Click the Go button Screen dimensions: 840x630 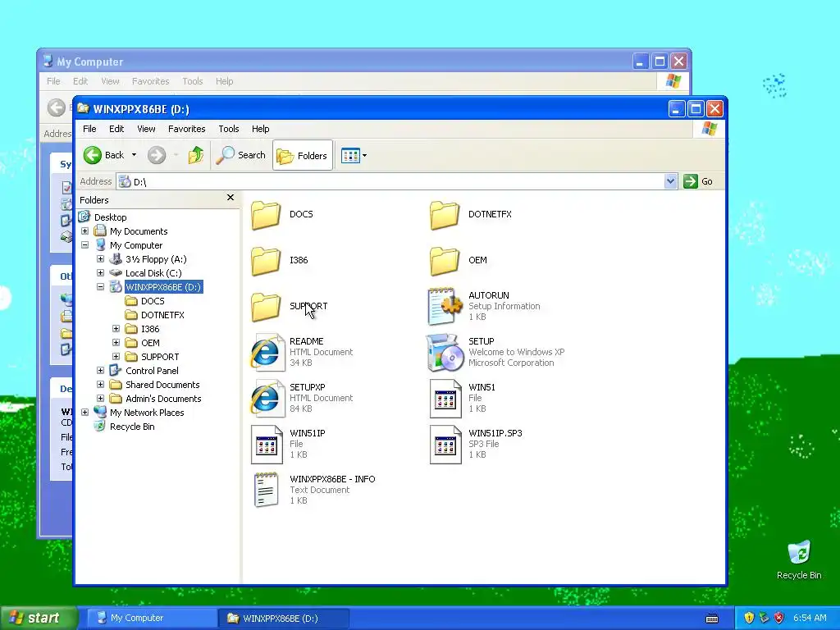[698, 181]
